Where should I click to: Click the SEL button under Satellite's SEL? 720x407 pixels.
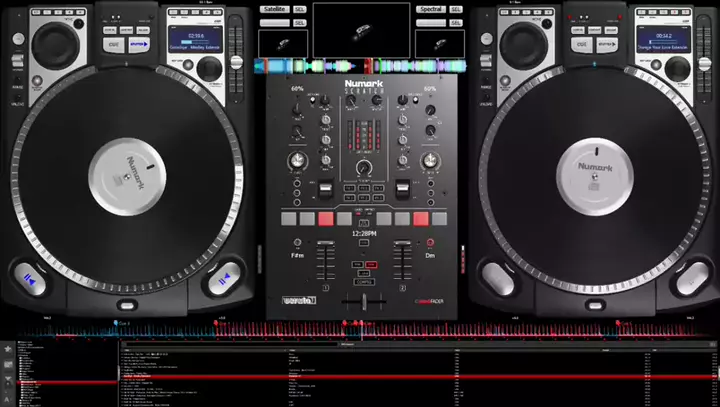pos(299,23)
